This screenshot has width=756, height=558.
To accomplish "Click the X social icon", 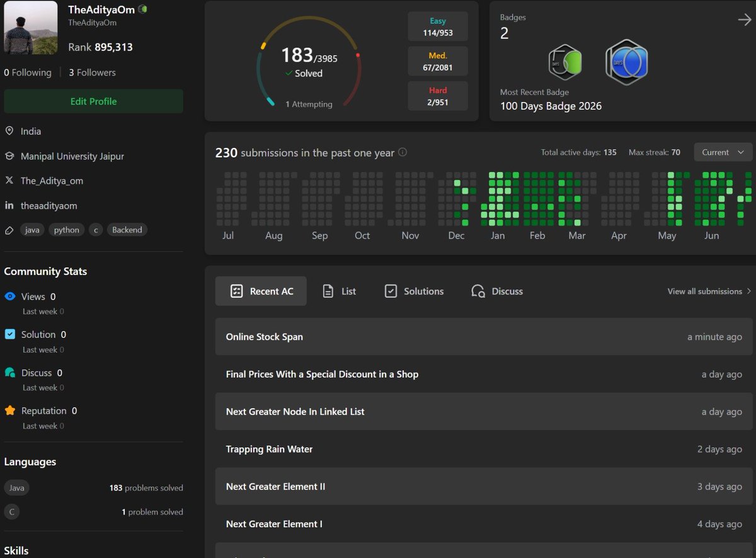I will [x=9, y=181].
